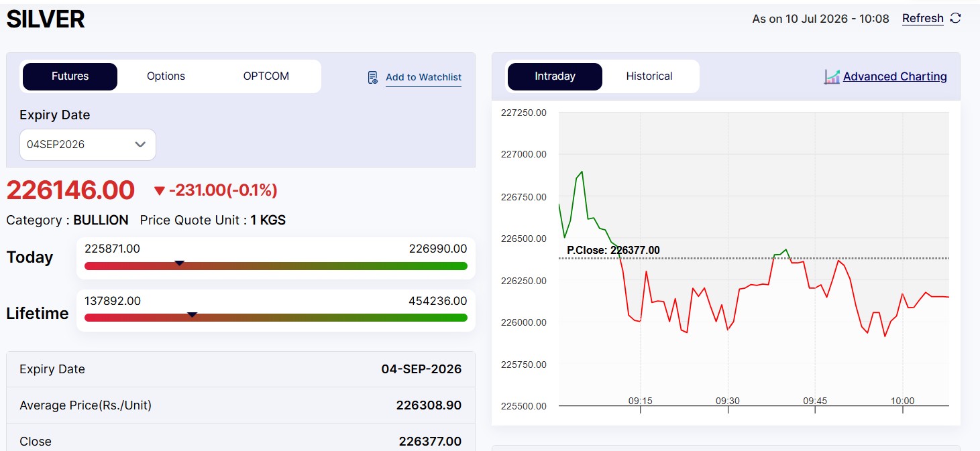Click today's low value 225871.00

pos(112,249)
